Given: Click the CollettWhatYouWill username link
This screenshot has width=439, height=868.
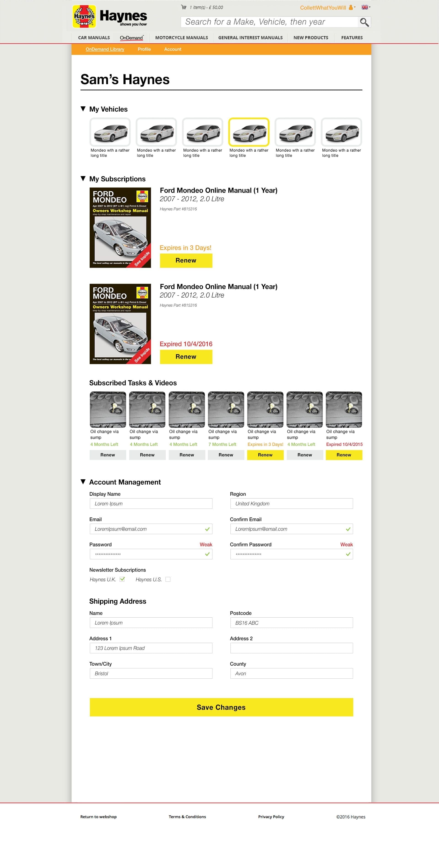Looking at the screenshot, I should (x=323, y=7).
